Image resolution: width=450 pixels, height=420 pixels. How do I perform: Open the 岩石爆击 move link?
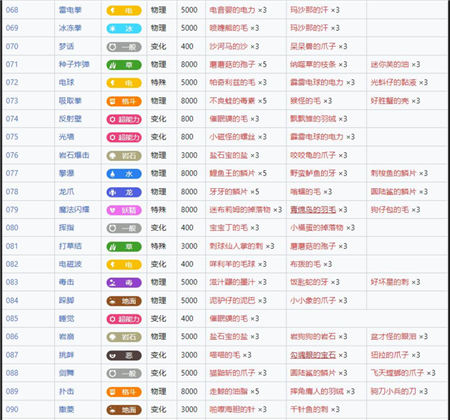coord(74,155)
